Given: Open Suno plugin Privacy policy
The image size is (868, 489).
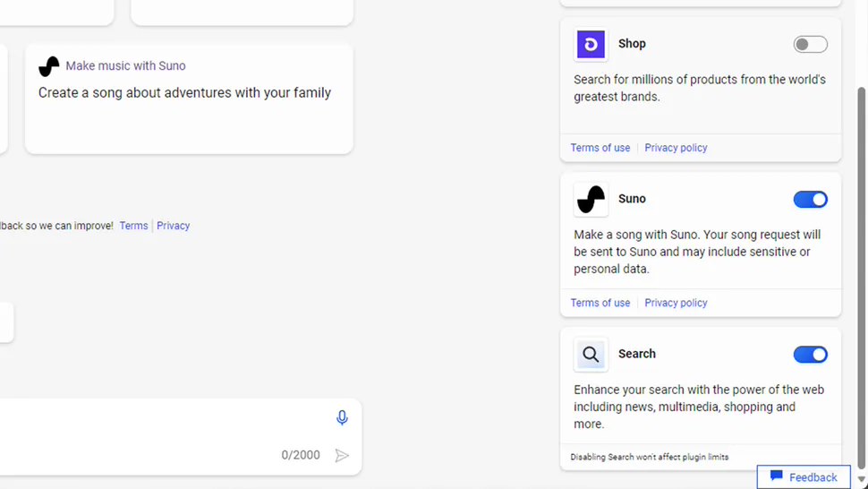Looking at the screenshot, I should tap(676, 303).
